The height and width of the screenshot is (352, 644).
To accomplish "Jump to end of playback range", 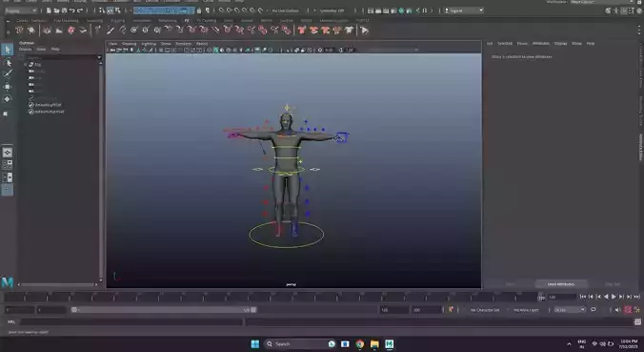I will click(x=636, y=297).
